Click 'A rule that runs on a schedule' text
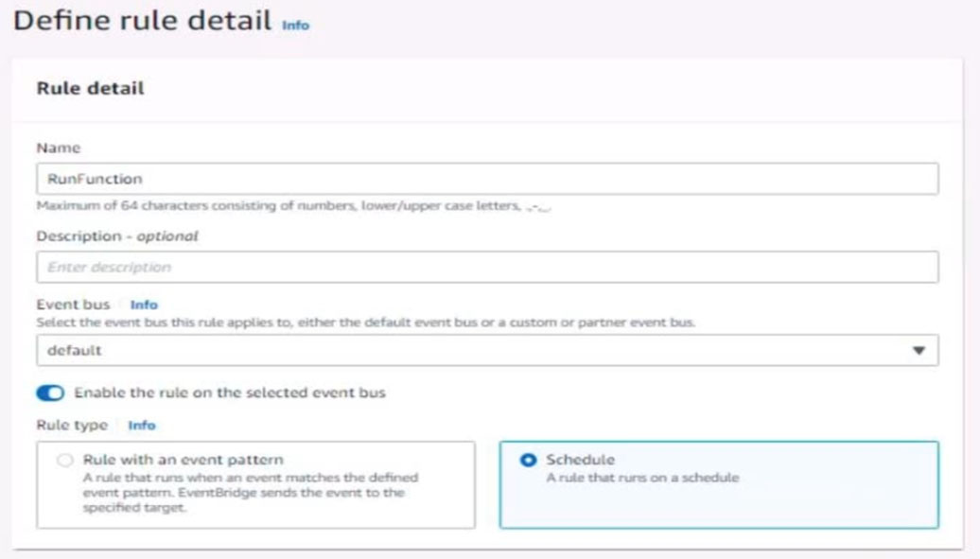Image resolution: width=980 pixels, height=559 pixels. point(642,478)
